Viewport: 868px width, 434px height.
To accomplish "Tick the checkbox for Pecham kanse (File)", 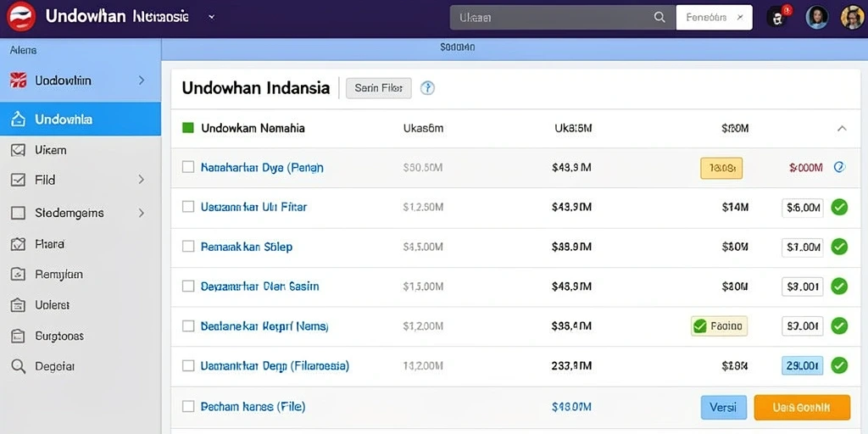I will (x=188, y=406).
